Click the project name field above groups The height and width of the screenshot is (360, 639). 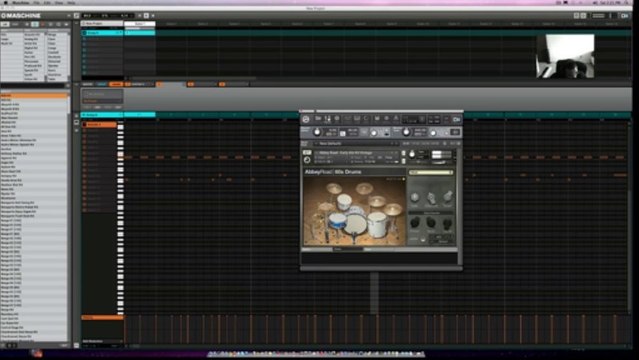102,24
